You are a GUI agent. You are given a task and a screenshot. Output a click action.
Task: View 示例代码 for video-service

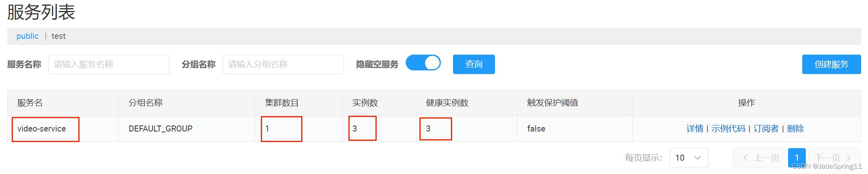click(728, 129)
